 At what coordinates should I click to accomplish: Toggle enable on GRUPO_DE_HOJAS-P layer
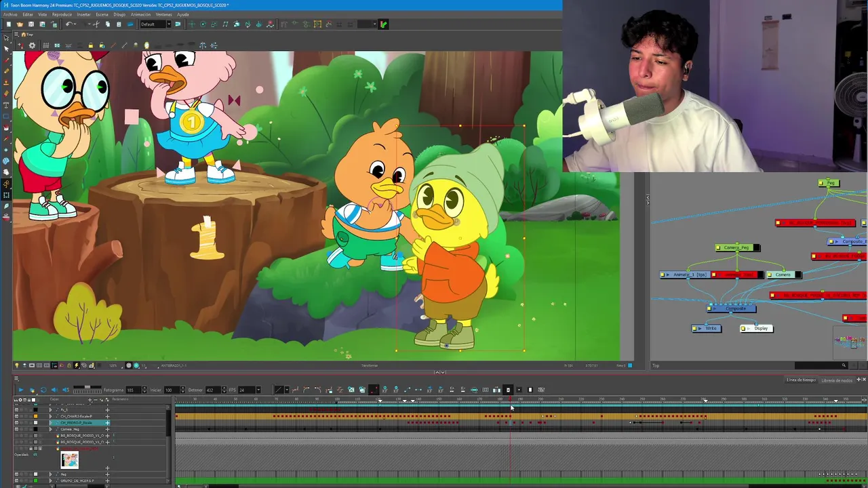click(x=16, y=481)
